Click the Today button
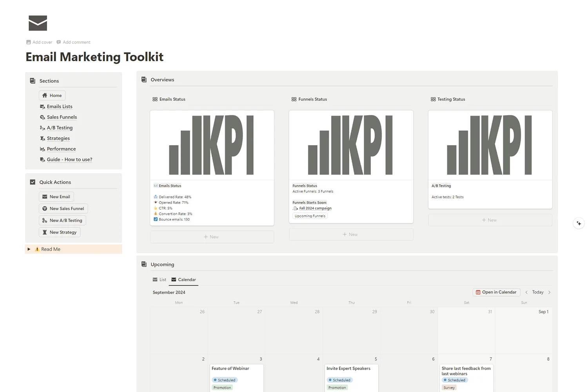Screen dimensions: 588x392 [x=538, y=292]
